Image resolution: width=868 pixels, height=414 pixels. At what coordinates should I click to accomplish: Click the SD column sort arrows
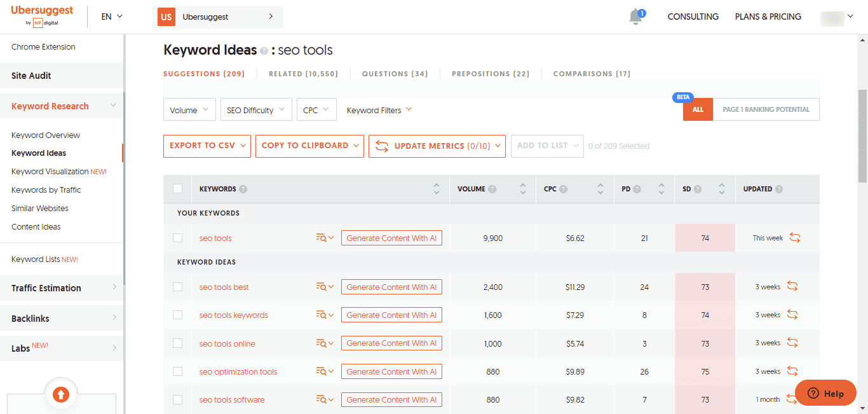(x=722, y=189)
